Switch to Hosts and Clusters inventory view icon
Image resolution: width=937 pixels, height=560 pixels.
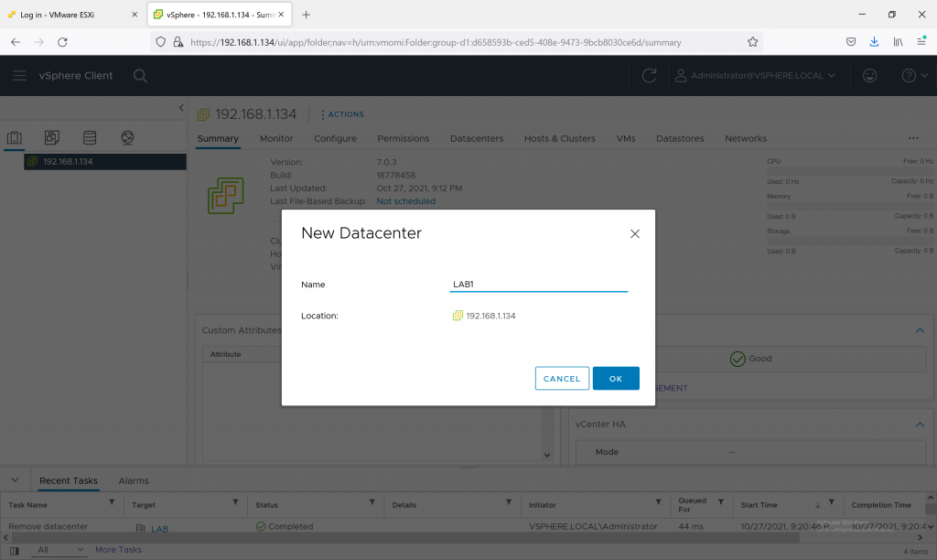[15, 138]
